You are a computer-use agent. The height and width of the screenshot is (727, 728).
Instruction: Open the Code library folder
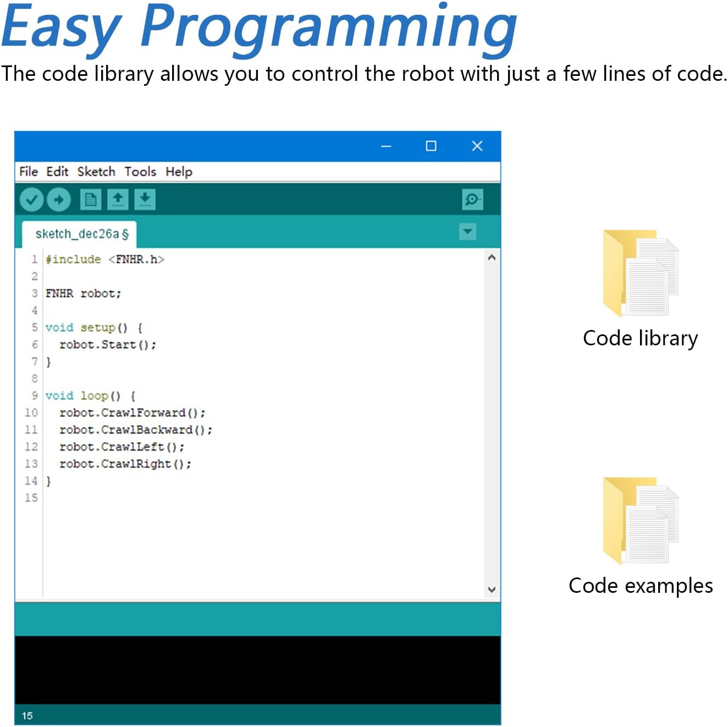tap(641, 273)
